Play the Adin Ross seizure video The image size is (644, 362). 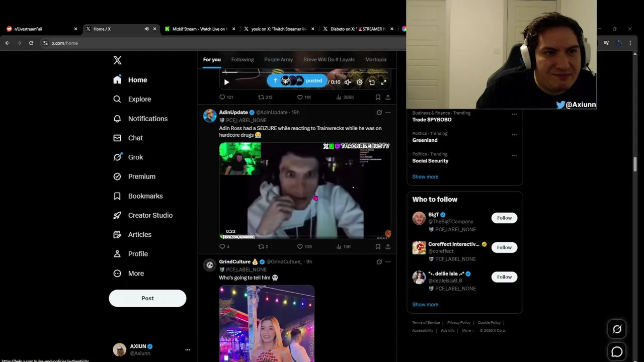[x=305, y=190]
